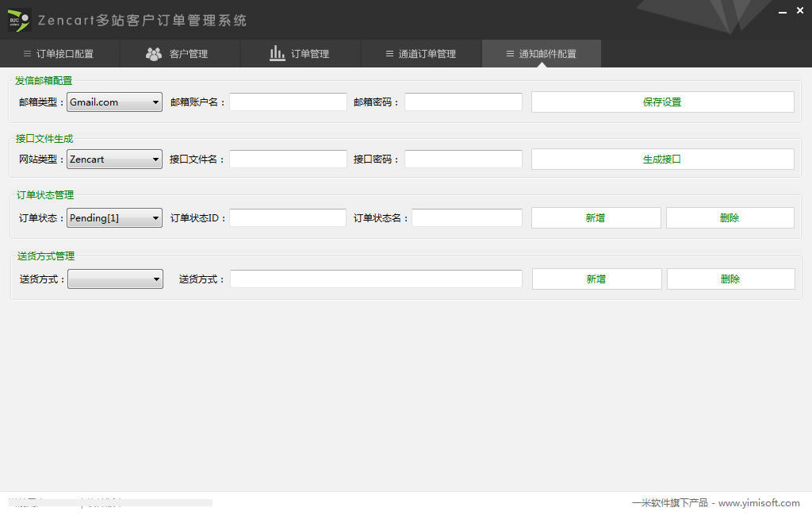Viewport: 812px width, 515px height.
Task: Expand the empty 送货方式 combo box
Action: (x=115, y=279)
